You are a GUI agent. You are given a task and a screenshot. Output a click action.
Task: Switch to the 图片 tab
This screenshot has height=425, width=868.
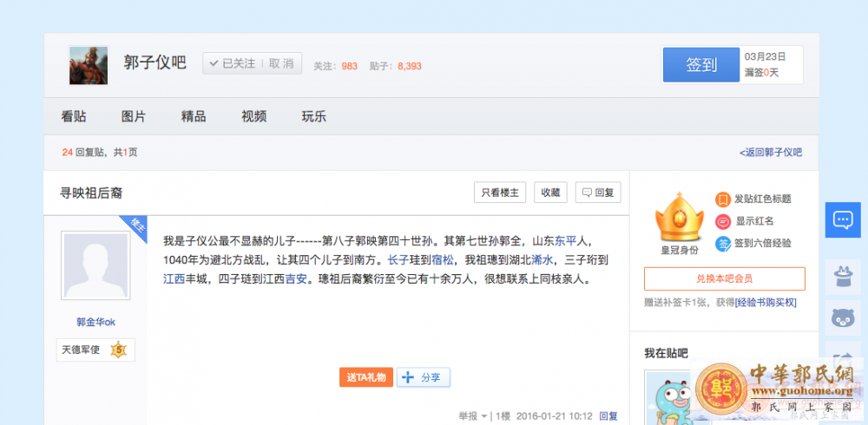134,116
